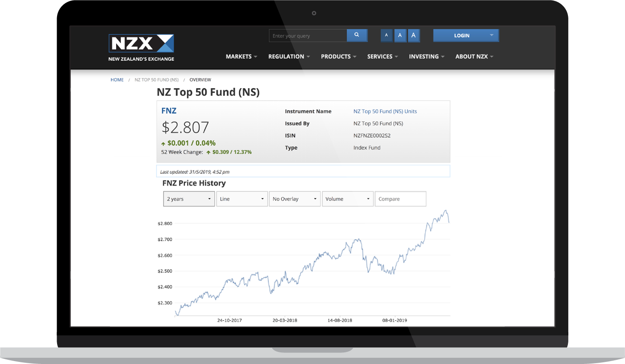The image size is (625, 364).
Task: Click the Last updated timestamp text
Action: 195,172
